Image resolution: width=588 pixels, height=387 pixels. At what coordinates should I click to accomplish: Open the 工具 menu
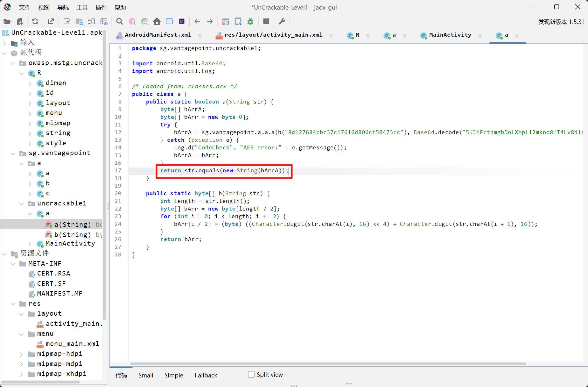coord(82,7)
